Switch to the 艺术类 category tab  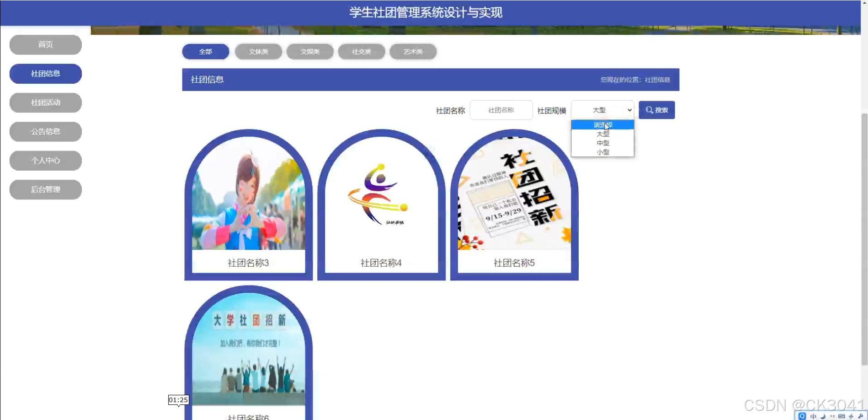tap(413, 51)
